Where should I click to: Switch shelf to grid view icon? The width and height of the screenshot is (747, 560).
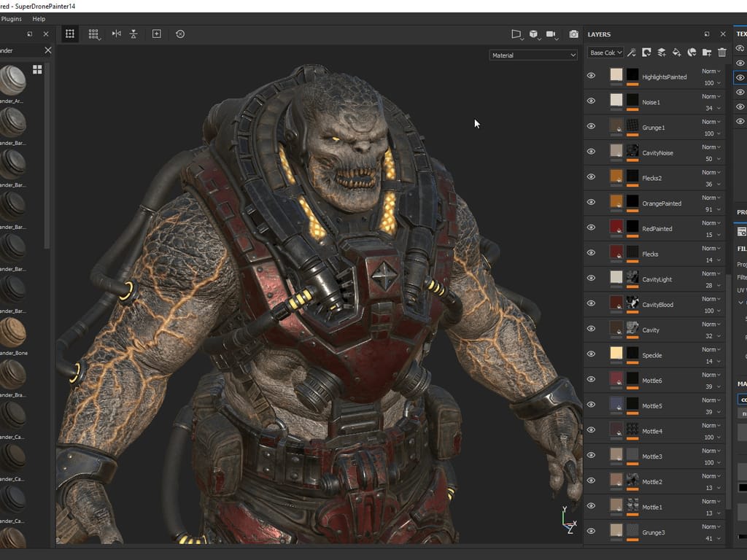37,69
